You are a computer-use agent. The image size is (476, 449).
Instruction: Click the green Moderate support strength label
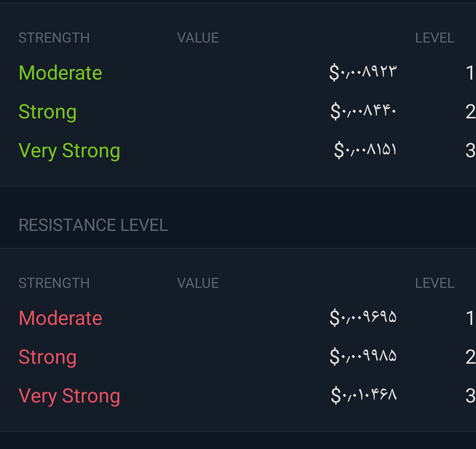[60, 73]
